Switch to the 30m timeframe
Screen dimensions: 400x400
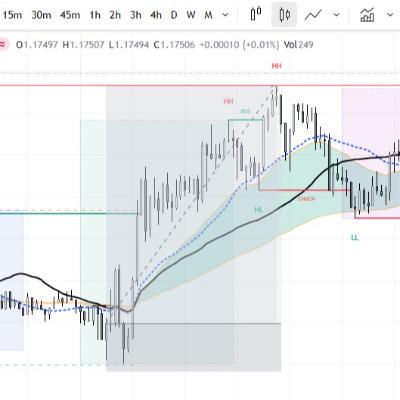click(41, 15)
